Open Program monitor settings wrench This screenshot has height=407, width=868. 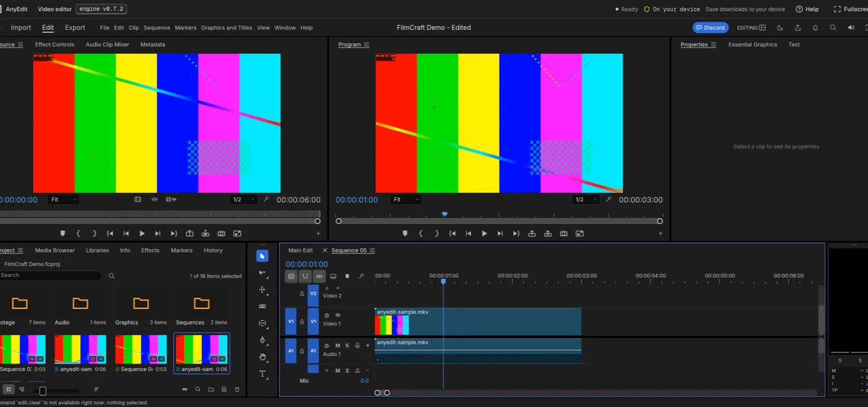pyautogui.click(x=609, y=200)
